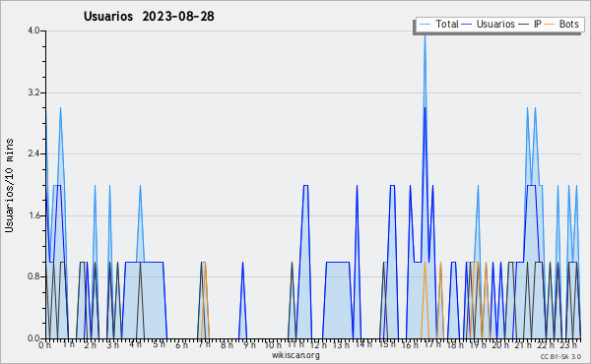Click the x-axis label "0 h"
This screenshot has width=591, height=364.
[44, 345]
